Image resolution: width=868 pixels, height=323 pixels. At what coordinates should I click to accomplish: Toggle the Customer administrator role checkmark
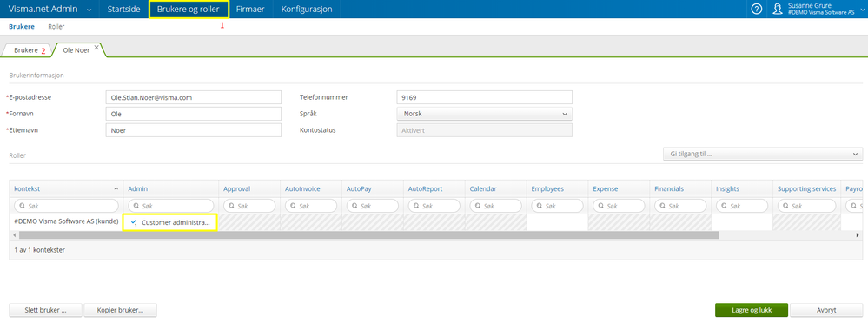coord(134,221)
